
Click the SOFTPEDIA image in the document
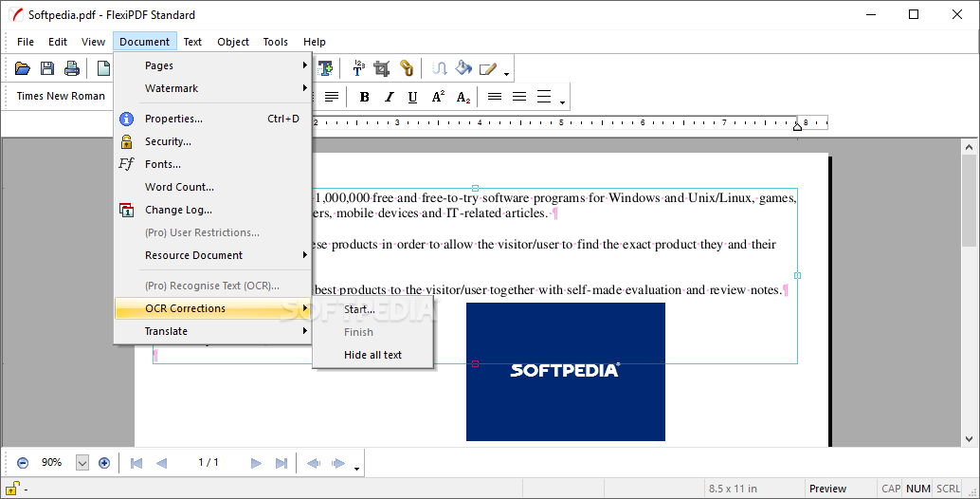click(x=566, y=372)
